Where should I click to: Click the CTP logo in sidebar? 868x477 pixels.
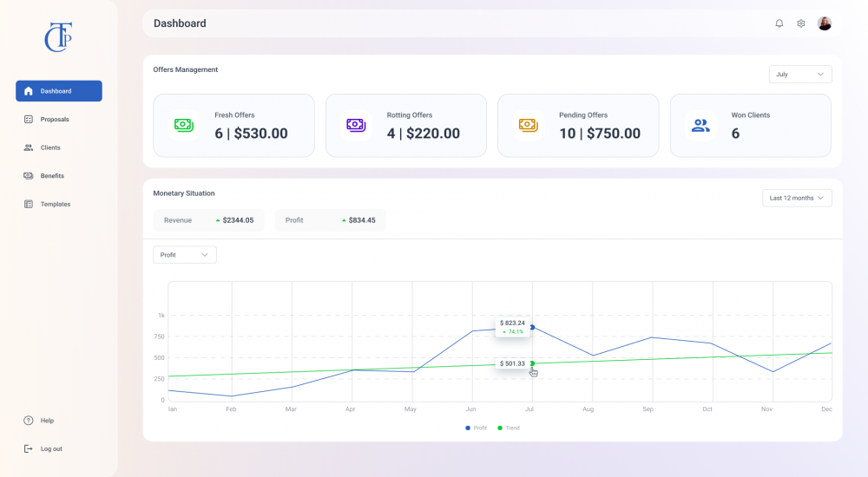(58, 37)
